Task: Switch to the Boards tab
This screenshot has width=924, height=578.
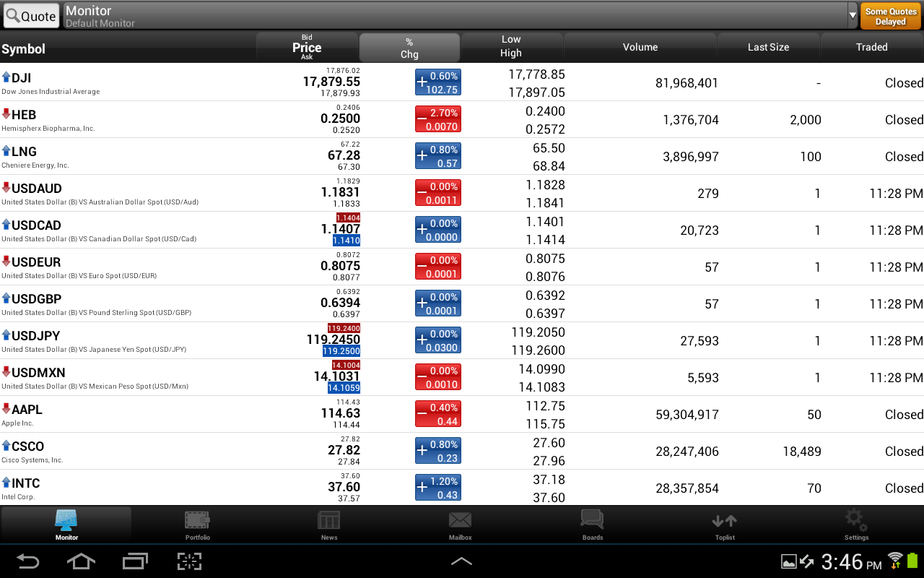Action: click(593, 525)
